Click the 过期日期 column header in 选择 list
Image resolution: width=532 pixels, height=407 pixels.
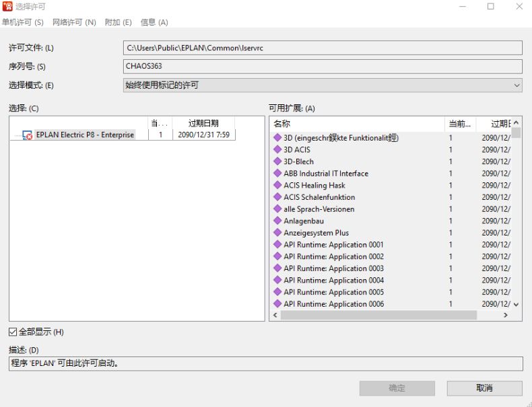pos(203,123)
